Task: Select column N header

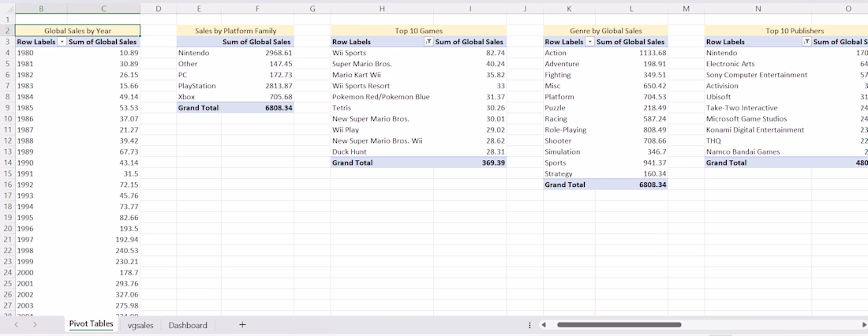Action: [758, 9]
